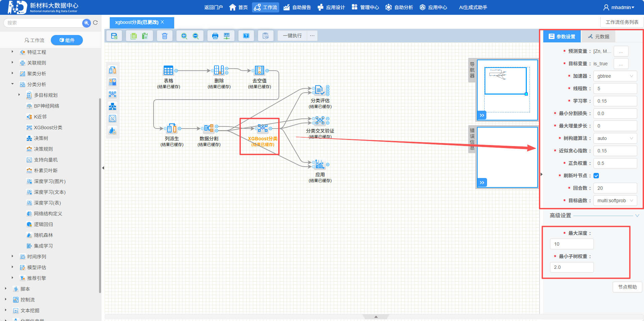This screenshot has width=644, height=321.
Task: Click the paste clipboard icon
Action: point(145,36)
